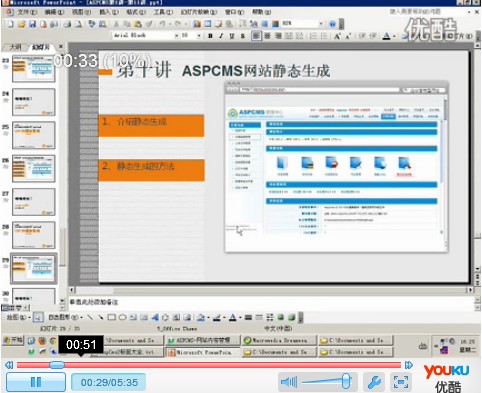Viewport: 482px width, 393px height.
Task: Switch to ASPCMS taskbar window button
Action: coord(203,340)
